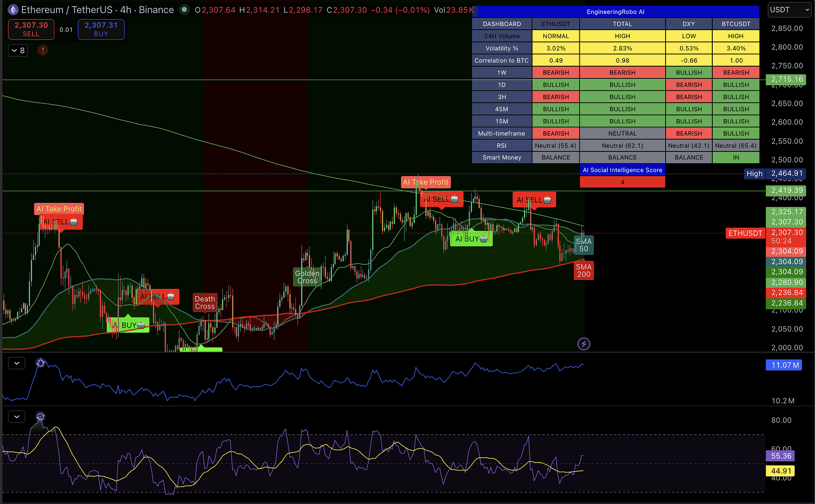Click the ETHUSDT 1W BEARISH cell
Image resolution: width=815 pixels, height=504 pixels.
tap(556, 73)
